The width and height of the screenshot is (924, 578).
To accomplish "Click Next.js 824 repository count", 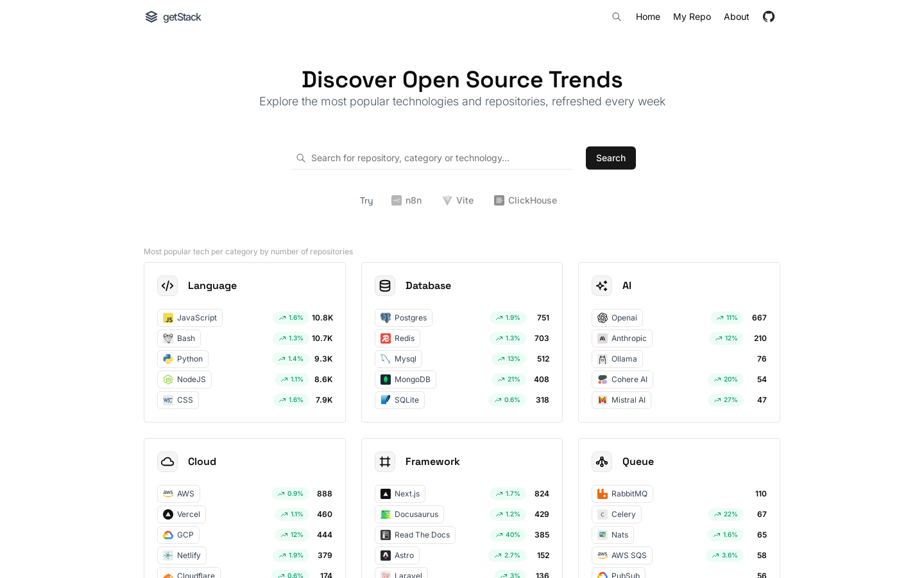I will click(x=542, y=494).
